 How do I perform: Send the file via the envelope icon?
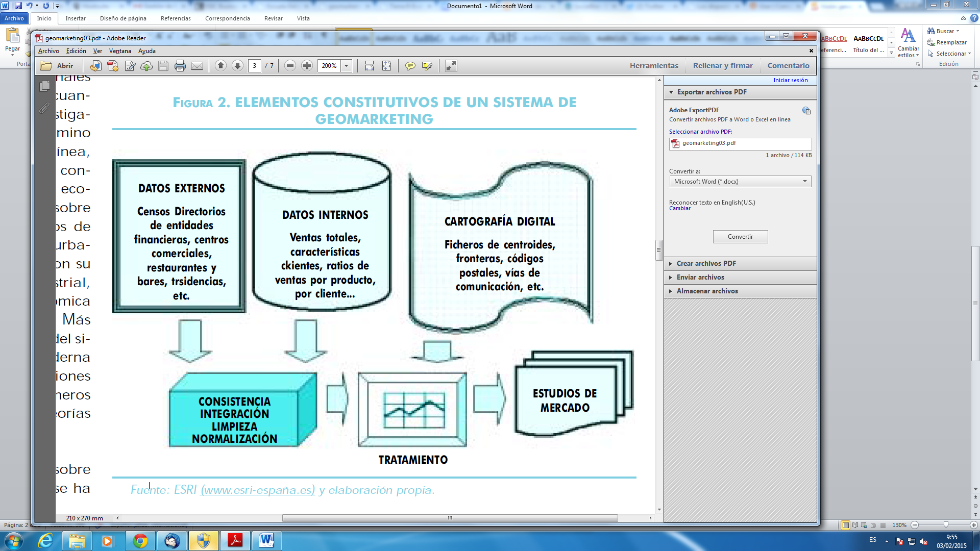point(197,66)
